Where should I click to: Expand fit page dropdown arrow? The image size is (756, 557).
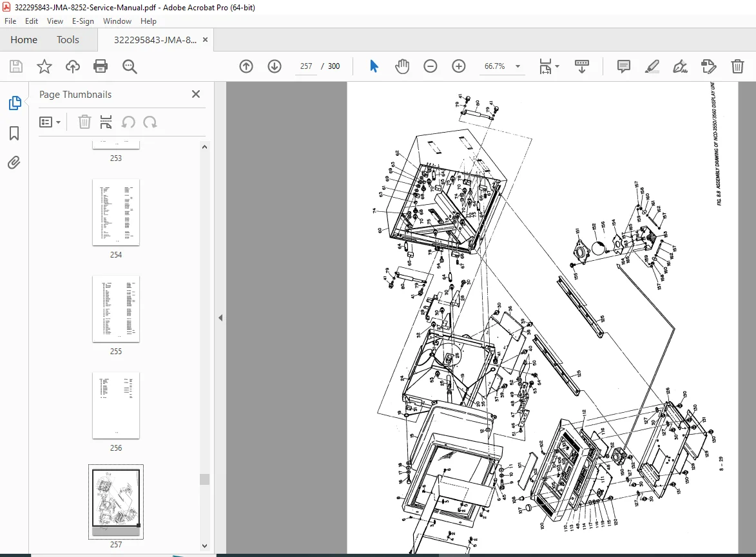(x=557, y=66)
